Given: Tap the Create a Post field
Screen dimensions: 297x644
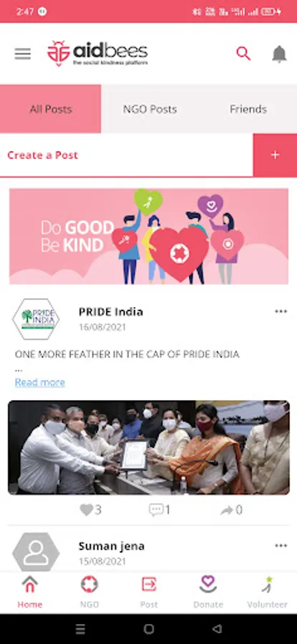Looking at the screenshot, I should pyautogui.click(x=127, y=155).
